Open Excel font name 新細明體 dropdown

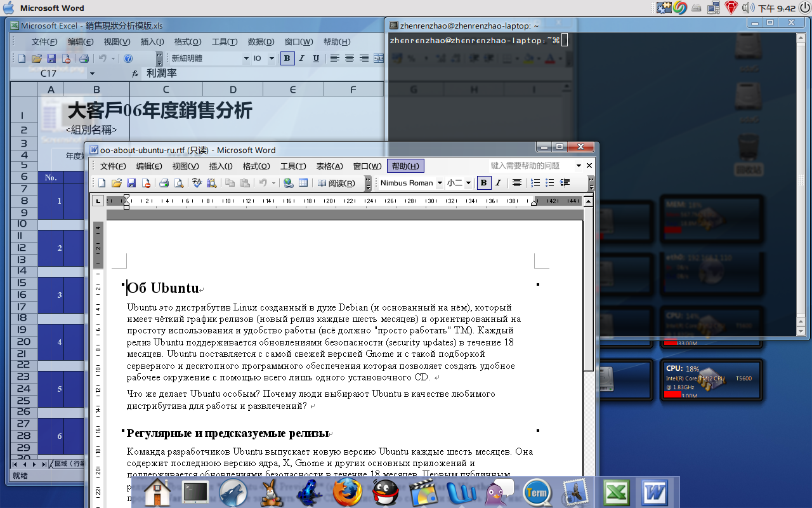246,58
